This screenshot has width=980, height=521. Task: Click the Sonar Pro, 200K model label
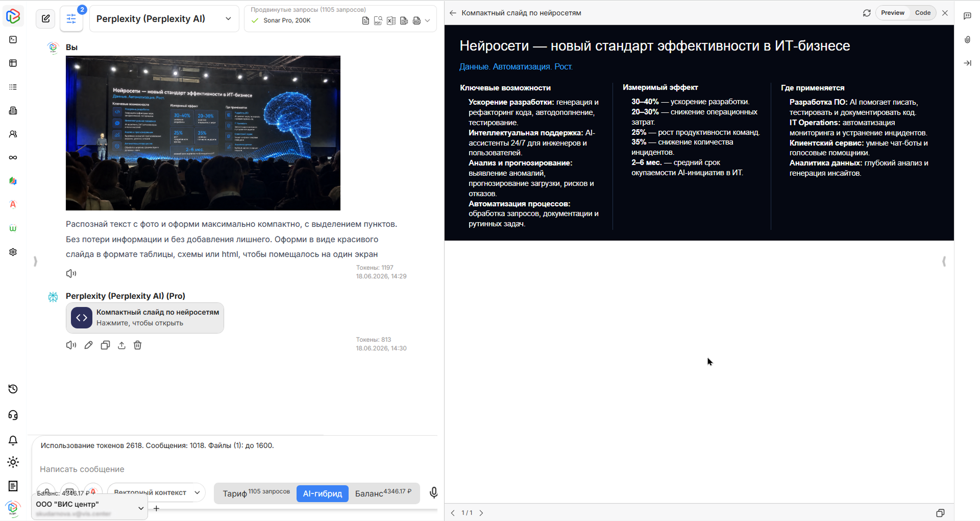287,20
